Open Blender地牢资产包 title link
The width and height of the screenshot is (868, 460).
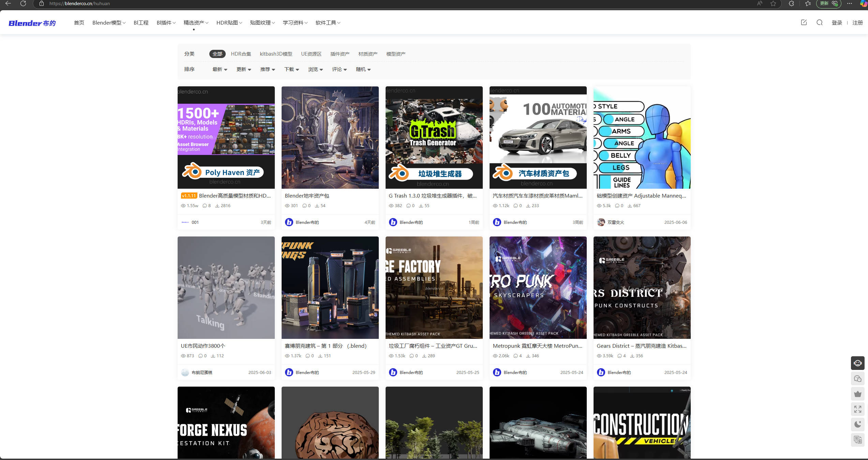(x=307, y=196)
